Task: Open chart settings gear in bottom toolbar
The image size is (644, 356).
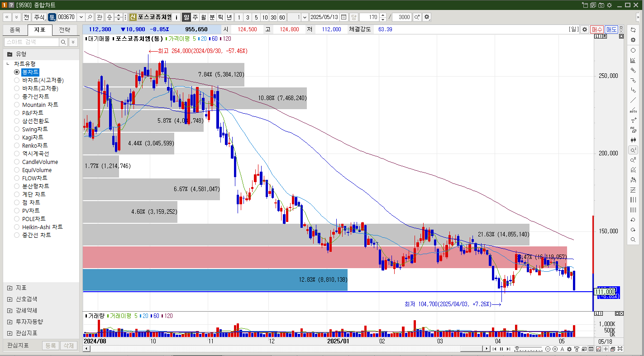Action: [x=569, y=349]
